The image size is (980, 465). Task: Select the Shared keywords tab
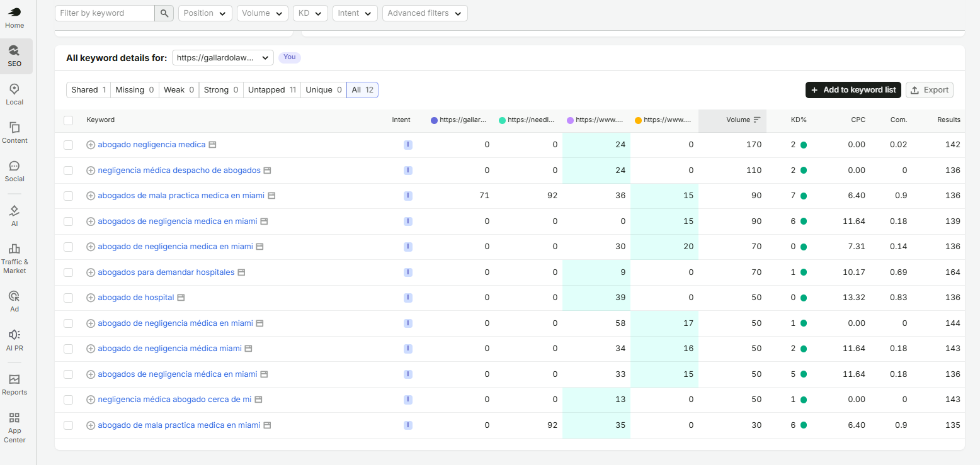pos(89,90)
